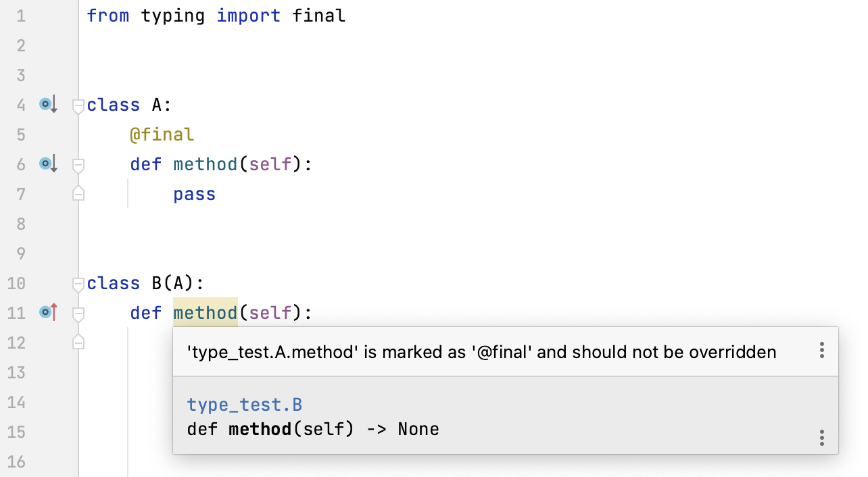The image size is (868, 477).
Task: Click the '@final should not be overridden' warning text
Action: (x=480, y=351)
